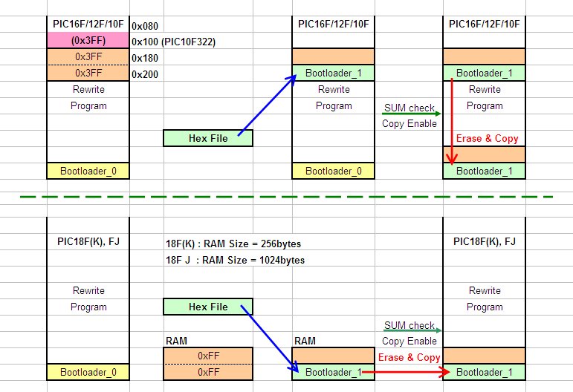
Task: Click Bootloader_1 cell at red down-arrow tip
Action: point(485,171)
